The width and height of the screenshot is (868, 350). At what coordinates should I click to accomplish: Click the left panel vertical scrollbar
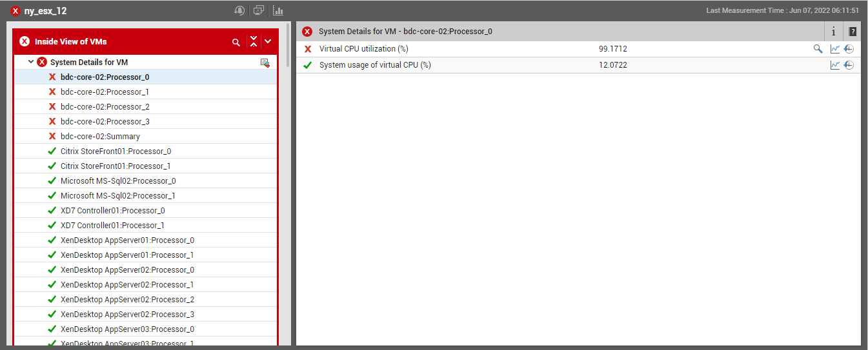(288, 45)
